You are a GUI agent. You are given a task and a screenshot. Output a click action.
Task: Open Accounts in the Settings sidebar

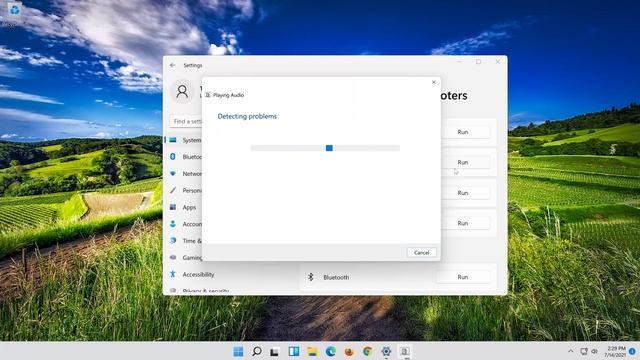coord(185,224)
